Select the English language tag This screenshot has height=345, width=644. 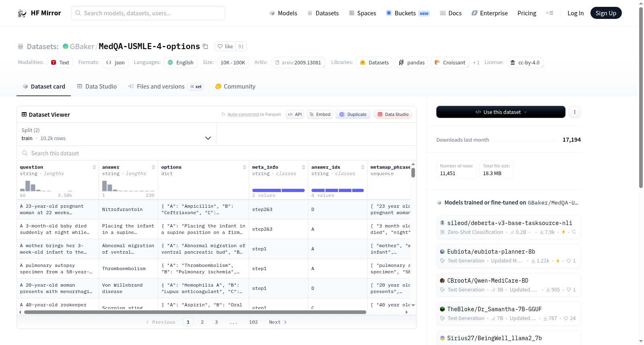tap(181, 62)
